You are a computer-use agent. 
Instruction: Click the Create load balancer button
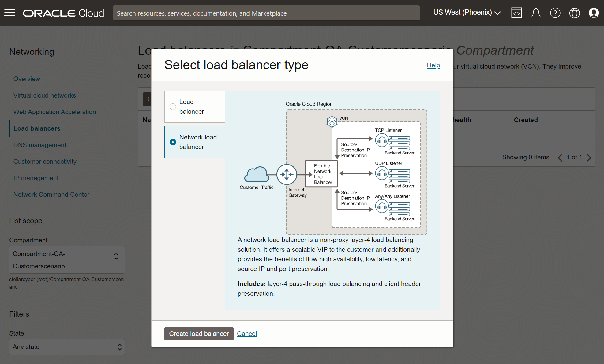[x=199, y=334]
